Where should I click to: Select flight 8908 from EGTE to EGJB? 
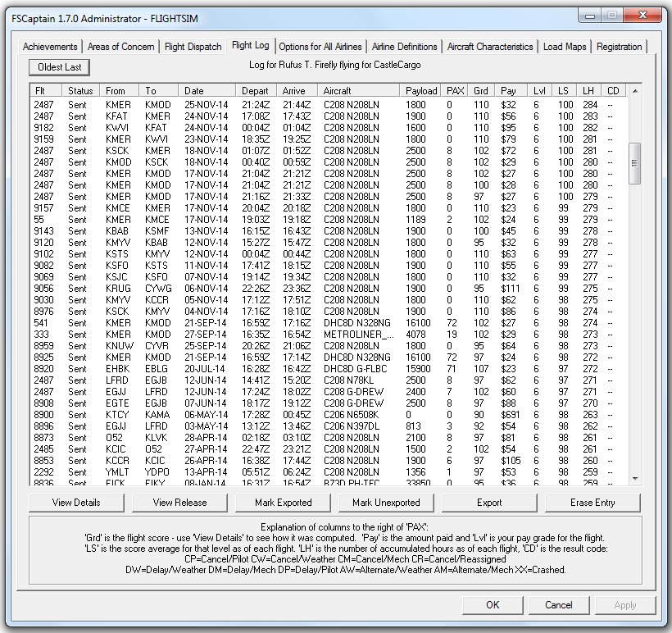click(x=329, y=403)
